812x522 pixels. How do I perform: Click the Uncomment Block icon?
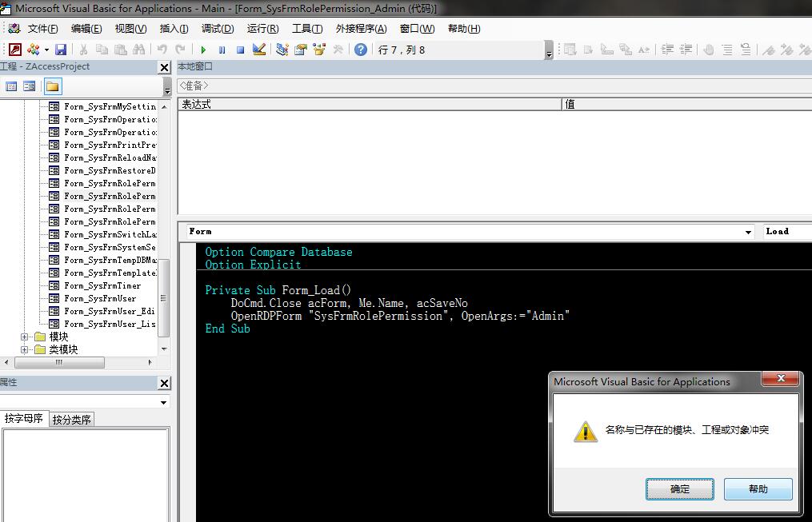tap(746, 50)
